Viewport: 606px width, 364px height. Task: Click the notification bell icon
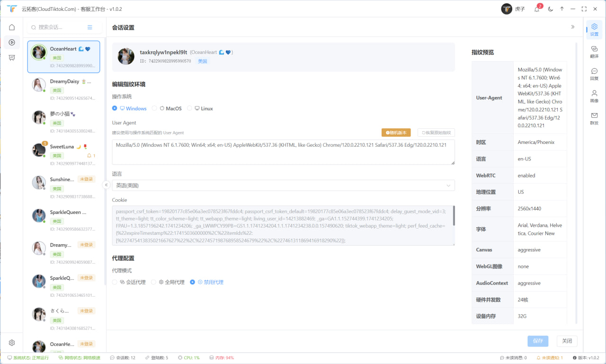537,9
